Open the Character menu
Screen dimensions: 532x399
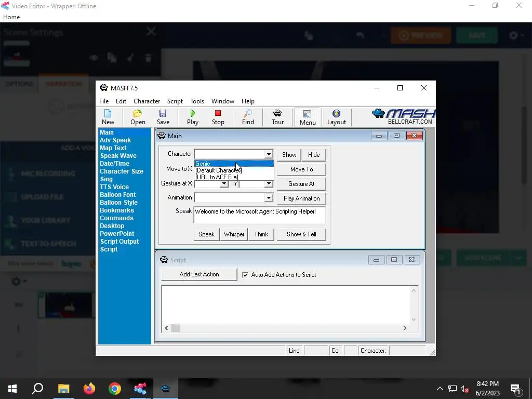pyautogui.click(x=147, y=101)
